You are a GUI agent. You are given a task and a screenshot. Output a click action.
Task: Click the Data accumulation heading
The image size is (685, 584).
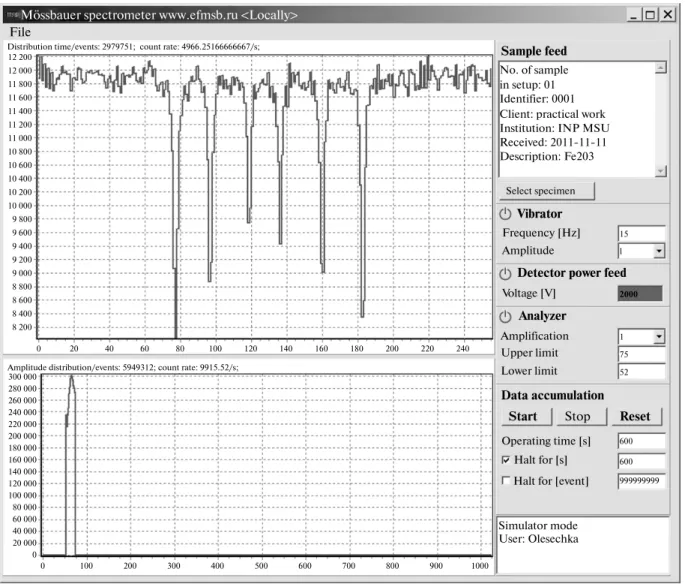click(x=553, y=395)
